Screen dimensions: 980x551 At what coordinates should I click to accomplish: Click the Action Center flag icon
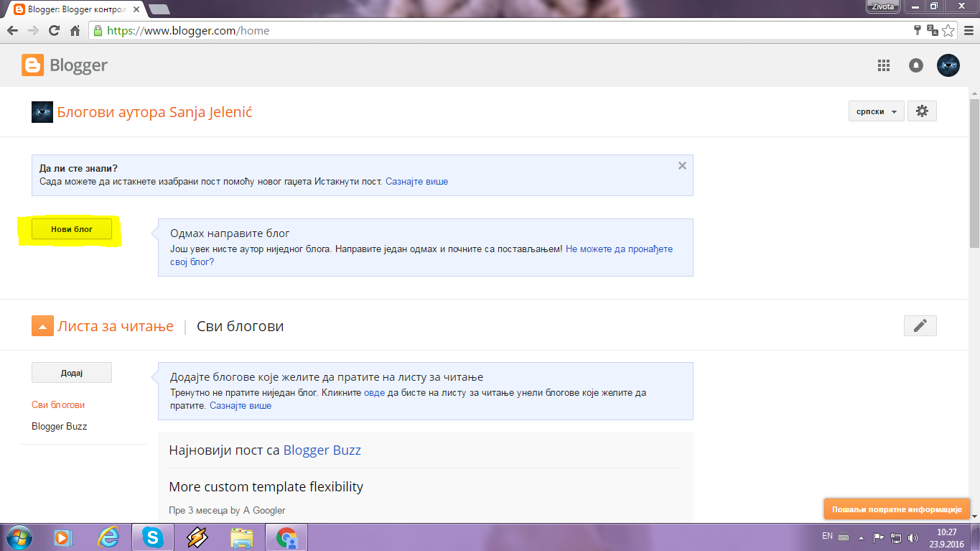879,537
